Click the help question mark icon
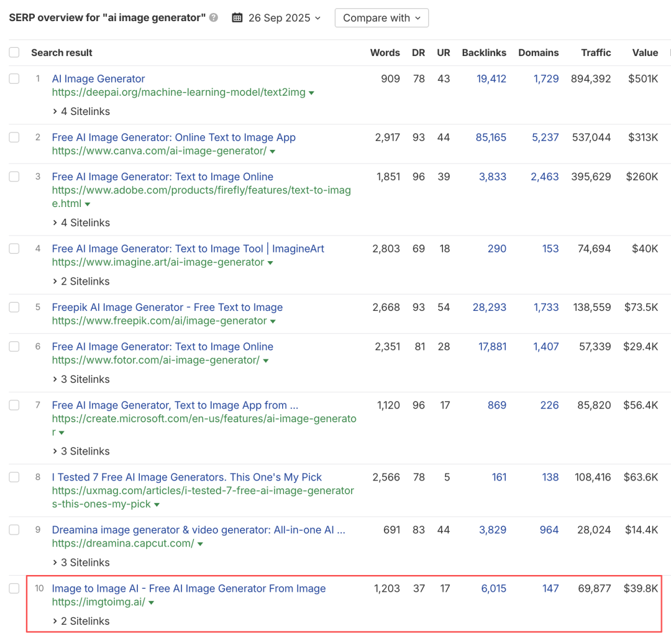The width and height of the screenshot is (671, 644). tap(214, 18)
